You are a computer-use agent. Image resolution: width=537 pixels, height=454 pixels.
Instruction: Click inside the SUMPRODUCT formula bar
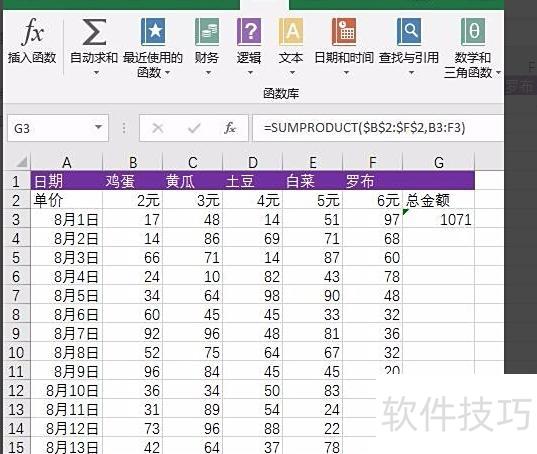tap(378, 128)
